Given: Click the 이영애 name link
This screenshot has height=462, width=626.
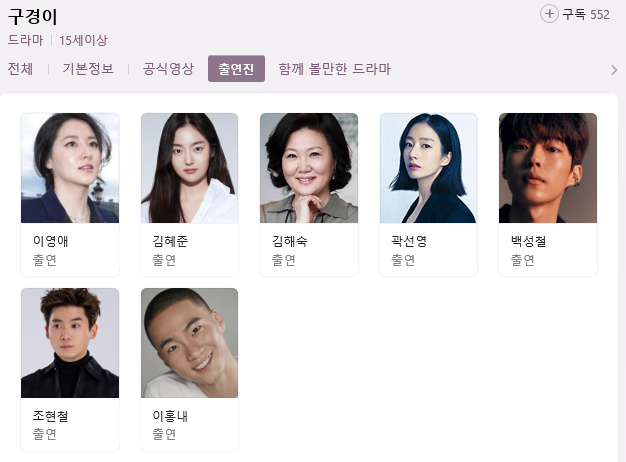Looking at the screenshot, I should pos(51,241).
